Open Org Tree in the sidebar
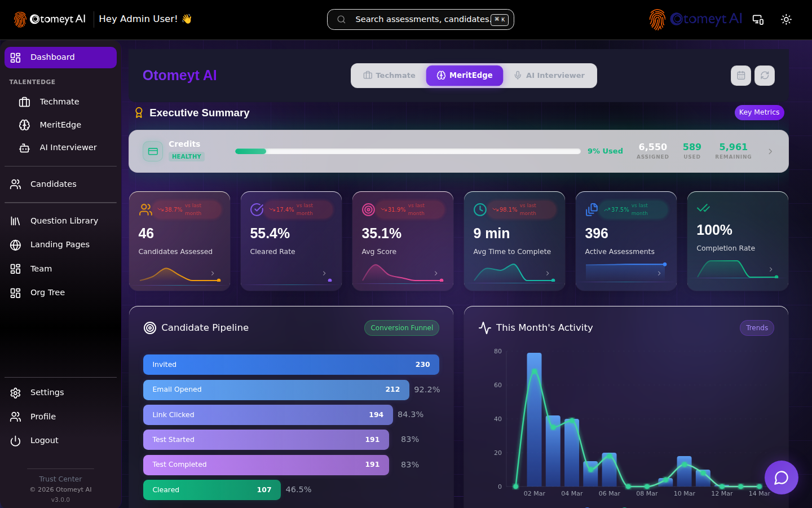This screenshot has height=508, width=812. 60,292
